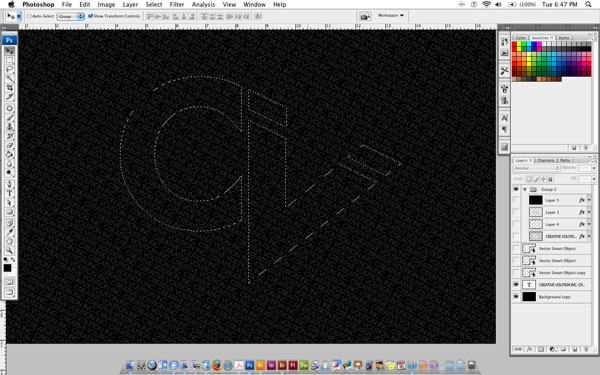600x375 pixels.
Task: Open the layer style fx button at panel bottom
Action: coord(530,349)
